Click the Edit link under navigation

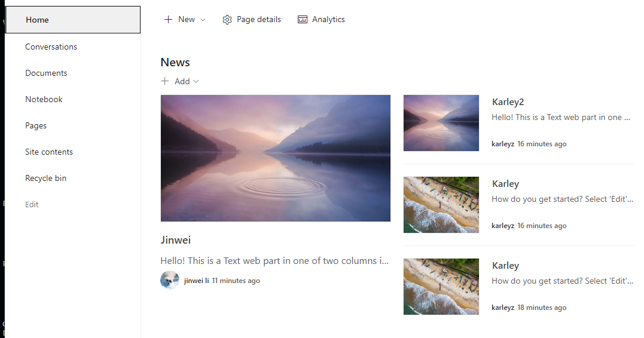click(x=32, y=204)
